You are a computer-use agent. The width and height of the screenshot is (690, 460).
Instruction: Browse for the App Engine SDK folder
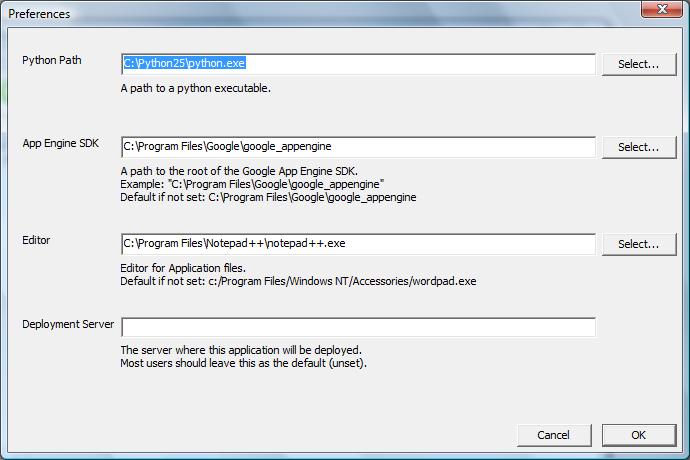(x=639, y=147)
